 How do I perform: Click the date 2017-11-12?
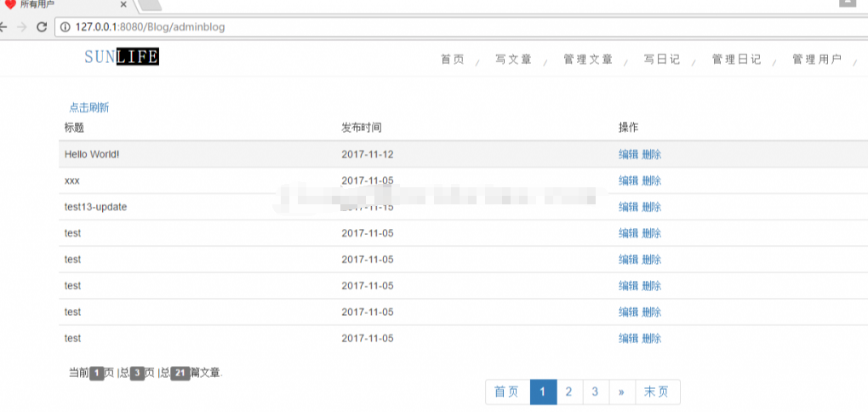[x=368, y=155]
